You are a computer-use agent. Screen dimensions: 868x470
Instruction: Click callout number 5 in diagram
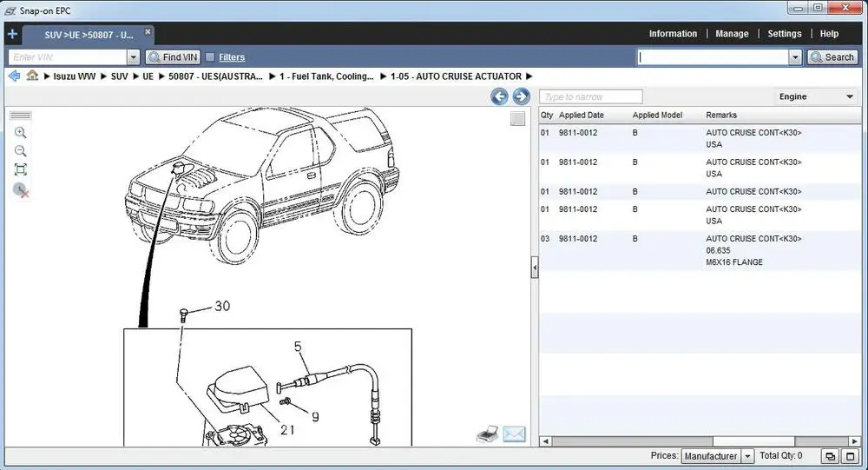tap(298, 347)
